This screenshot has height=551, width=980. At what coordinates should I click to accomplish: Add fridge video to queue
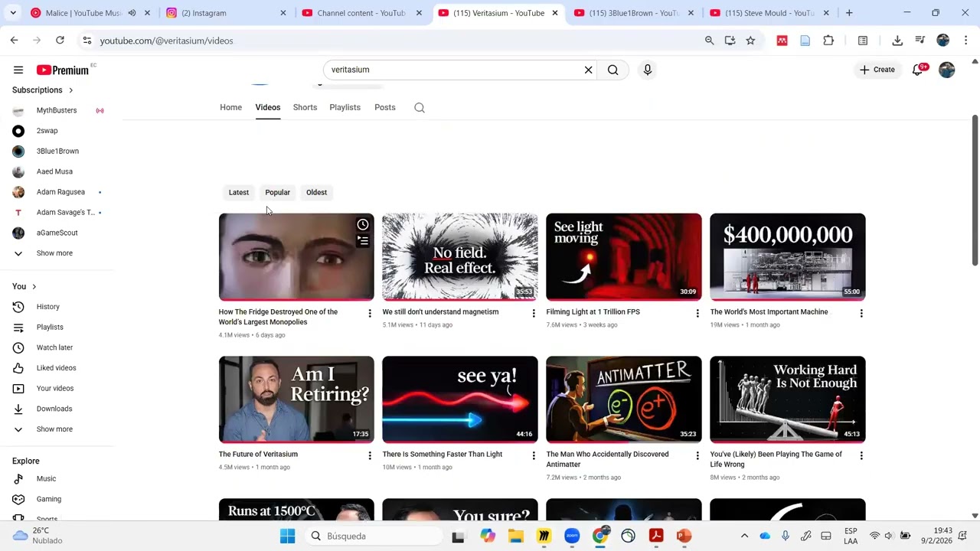click(363, 240)
